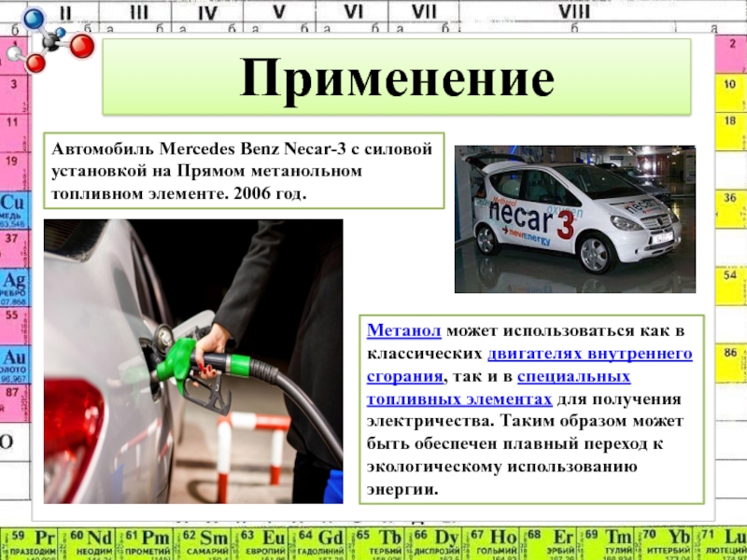Click the yellow cell numbered 86
This screenshot has width=747, height=560.
pos(730,363)
